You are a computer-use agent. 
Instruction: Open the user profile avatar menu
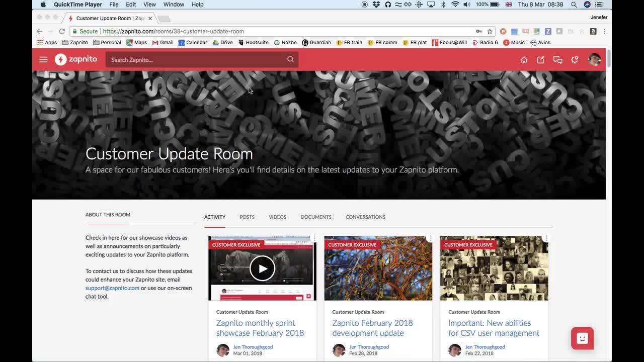594,59
